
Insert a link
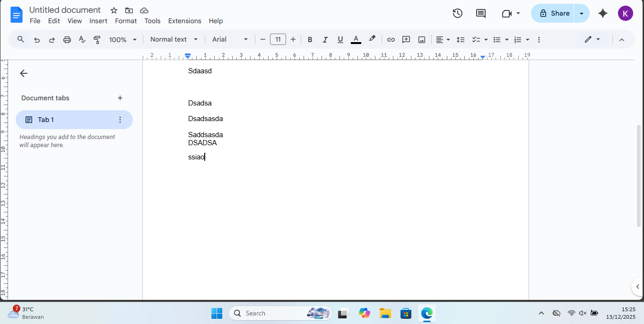391,39
